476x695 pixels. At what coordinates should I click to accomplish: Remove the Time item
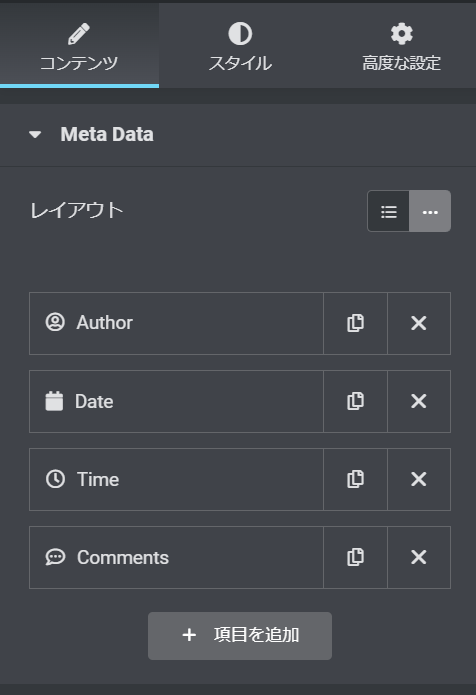(419, 479)
